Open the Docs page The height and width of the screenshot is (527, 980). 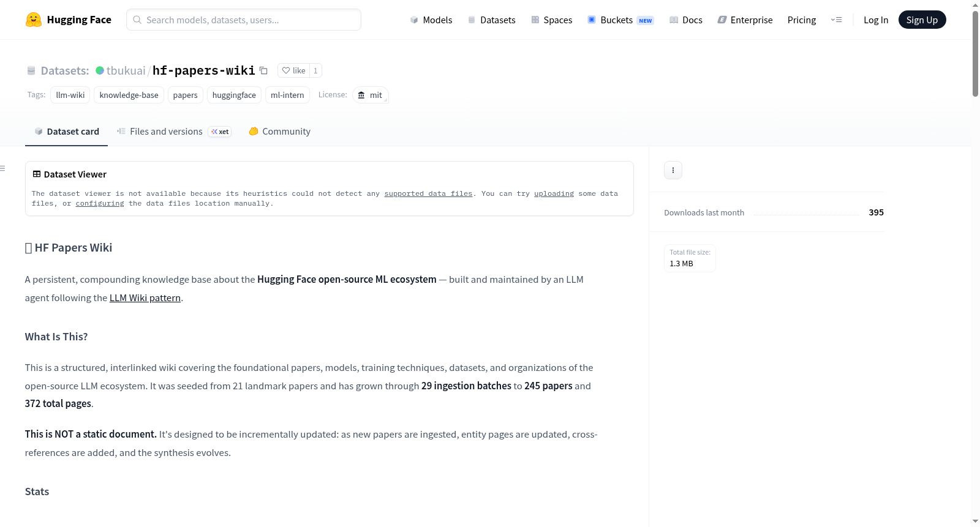coord(686,20)
